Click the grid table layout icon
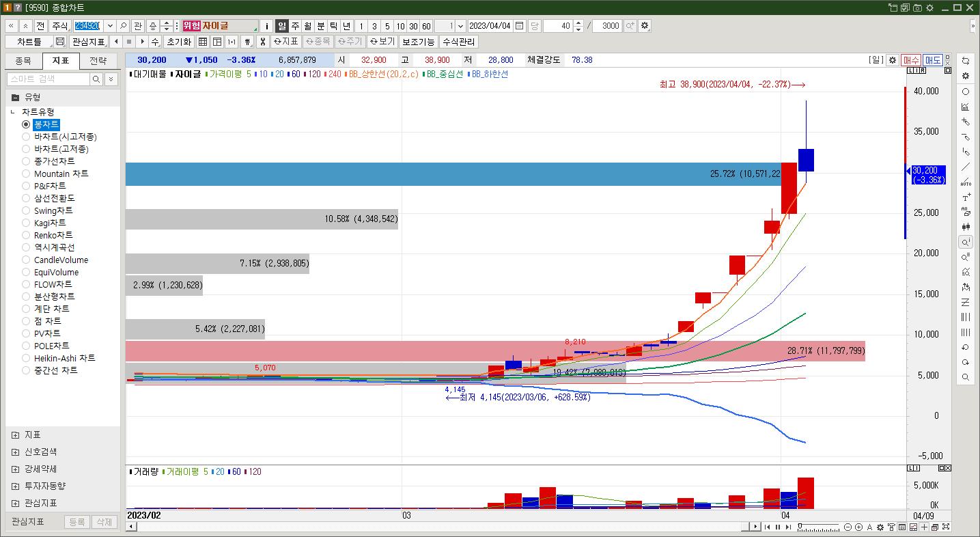Image resolution: width=980 pixels, height=537 pixels. [203, 42]
